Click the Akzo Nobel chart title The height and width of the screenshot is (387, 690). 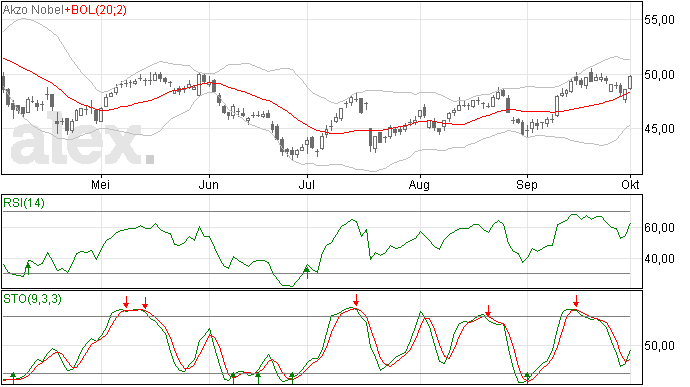pos(33,9)
